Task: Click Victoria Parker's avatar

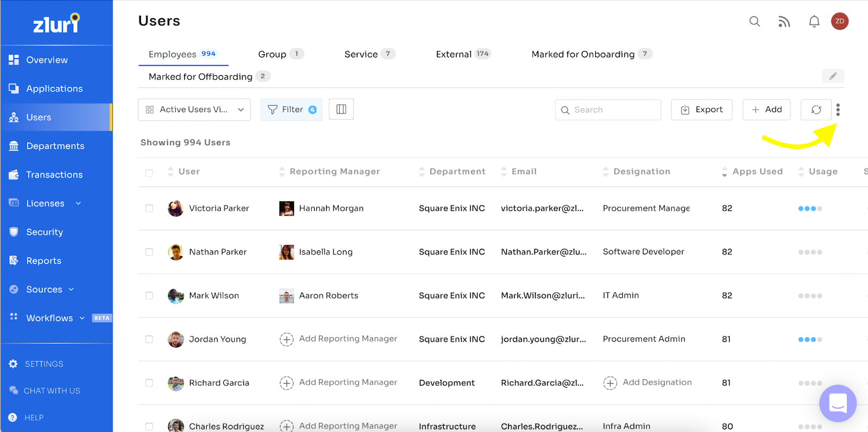Action: 176,208
